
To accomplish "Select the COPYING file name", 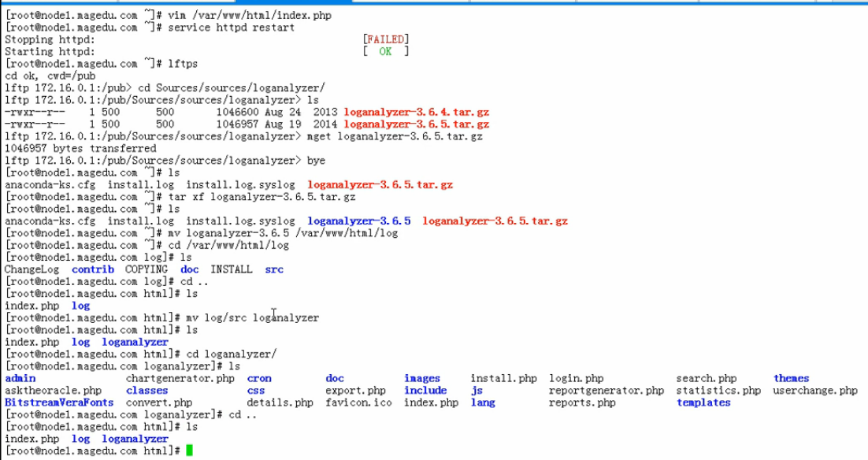I will (147, 269).
